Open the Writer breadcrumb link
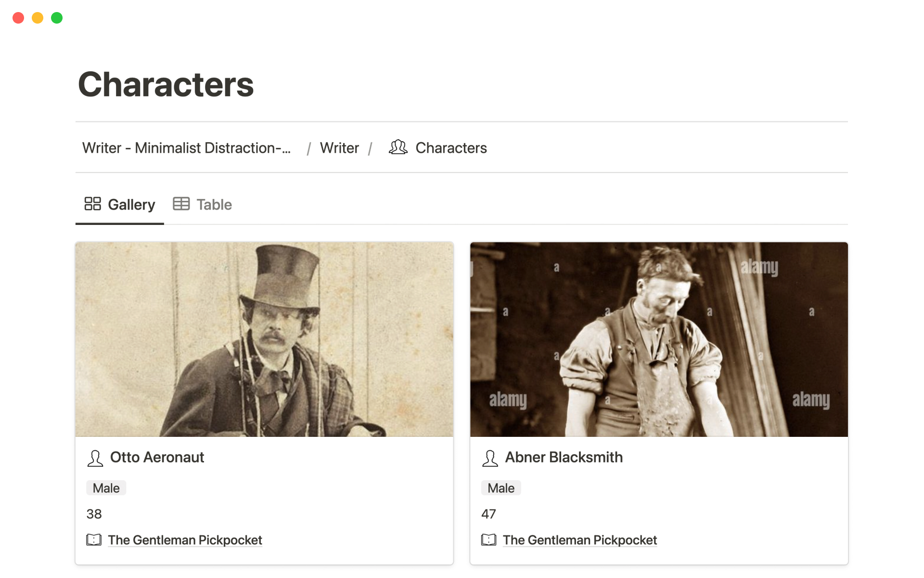Image resolution: width=924 pixels, height=578 pixels. (x=339, y=148)
